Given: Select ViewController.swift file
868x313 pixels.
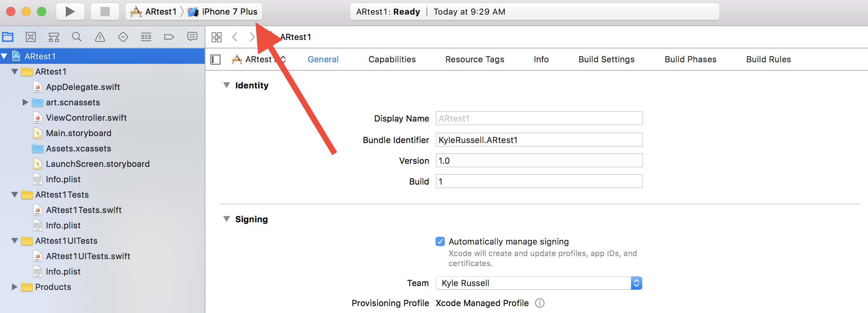Looking at the screenshot, I should (86, 118).
